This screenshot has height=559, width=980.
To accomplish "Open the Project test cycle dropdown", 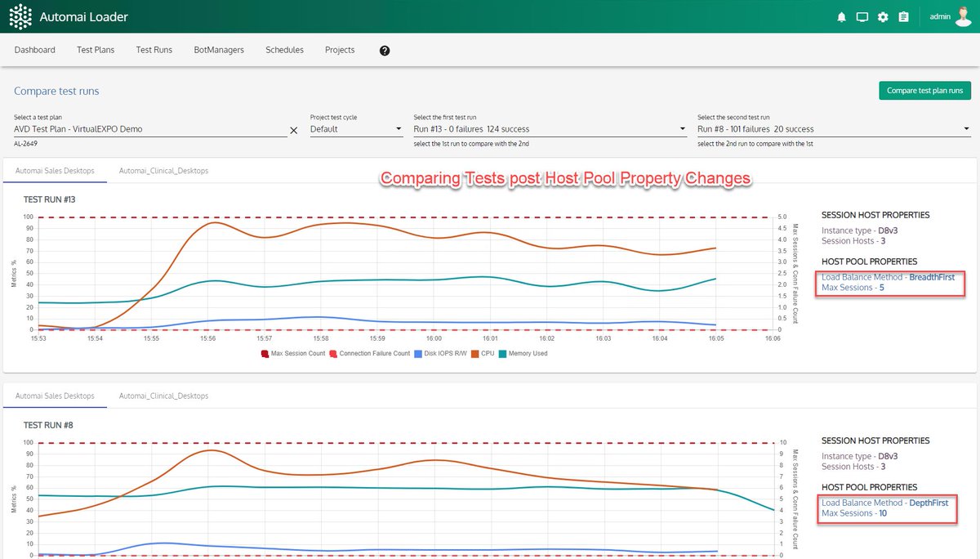I will click(x=356, y=129).
